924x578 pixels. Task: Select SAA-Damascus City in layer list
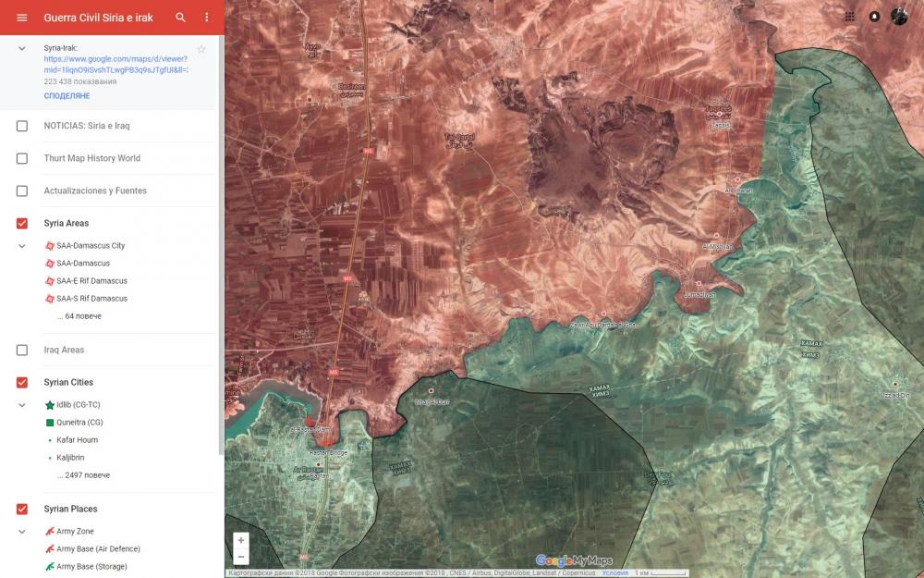pos(91,246)
